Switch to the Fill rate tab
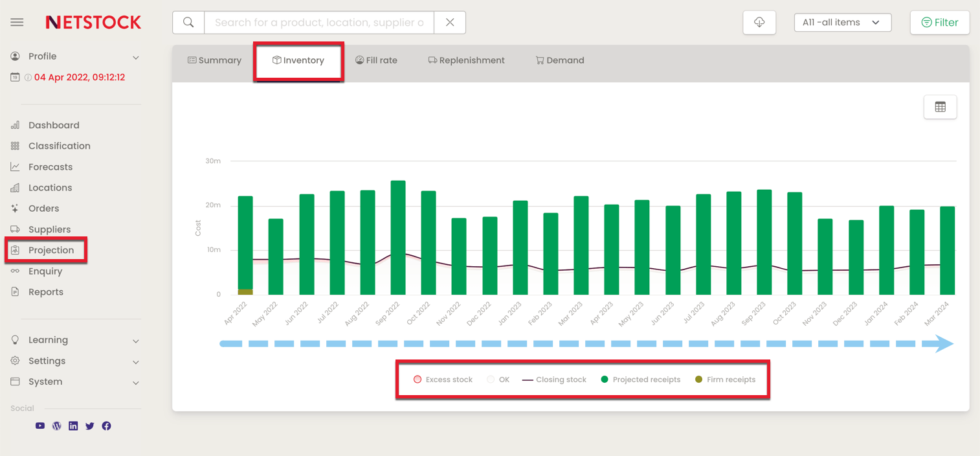Screen dimensions: 980x456 376,60
